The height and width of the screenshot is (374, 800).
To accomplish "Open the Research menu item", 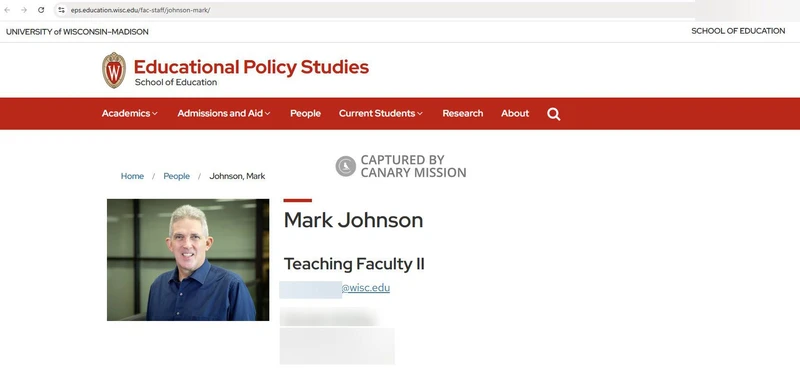I will click(463, 113).
